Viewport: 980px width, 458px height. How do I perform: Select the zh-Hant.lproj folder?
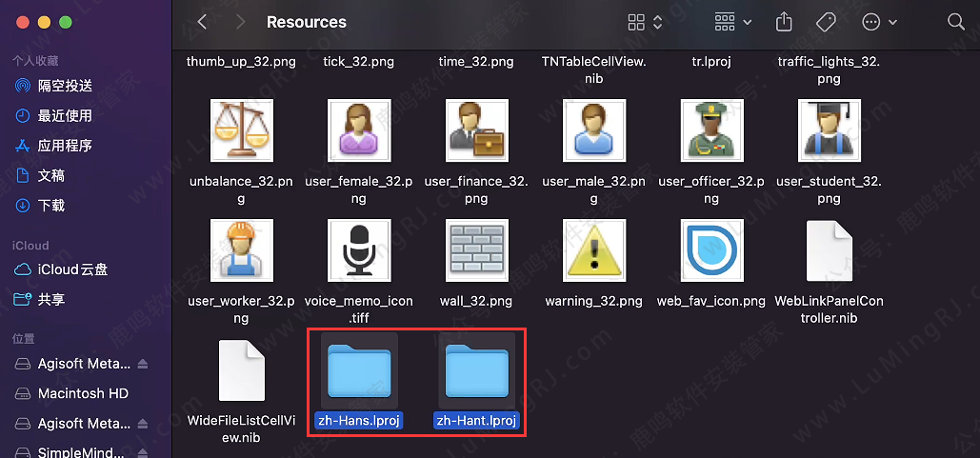pos(476,371)
